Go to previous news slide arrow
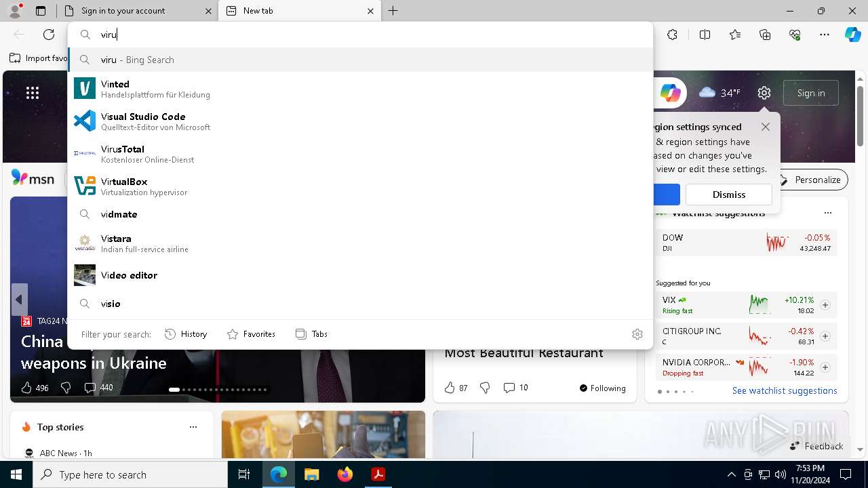868x488 pixels. [x=19, y=300]
